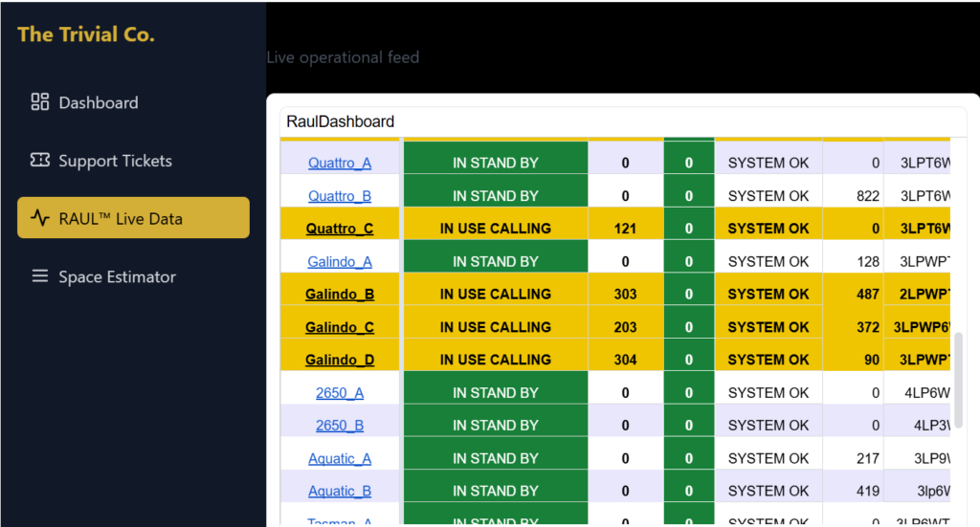This screenshot has height=527, width=980.
Task: Click The Trivial Co. logo title
Action: tap(86, 34)
